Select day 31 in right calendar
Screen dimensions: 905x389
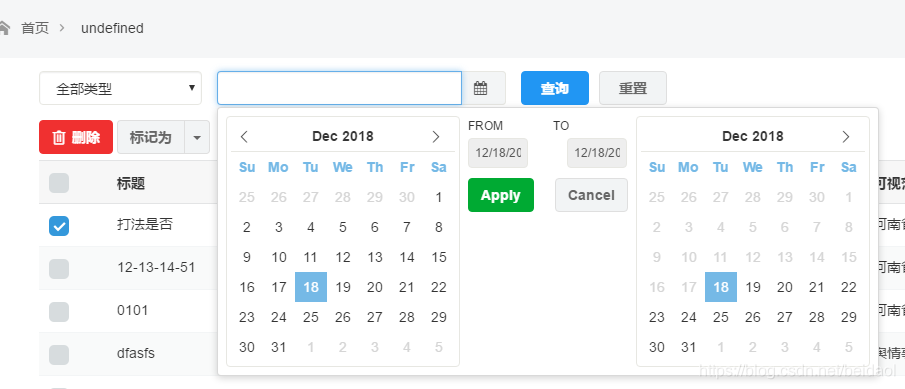[x=689, y=347]
